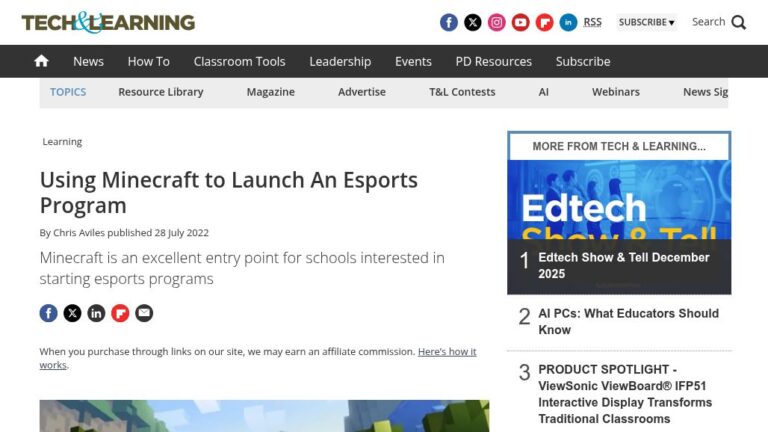
Task: Open the Advertise topic
Action: (362, 92)
